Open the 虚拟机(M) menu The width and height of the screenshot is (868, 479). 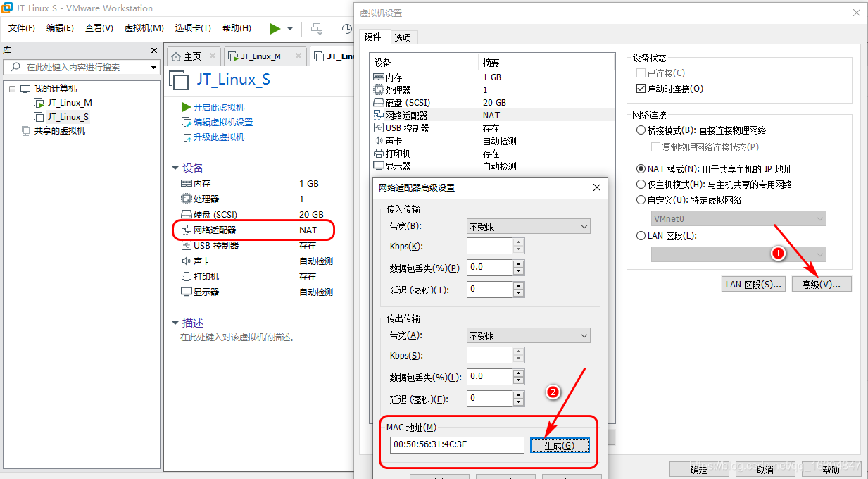[x=144, y=28]
